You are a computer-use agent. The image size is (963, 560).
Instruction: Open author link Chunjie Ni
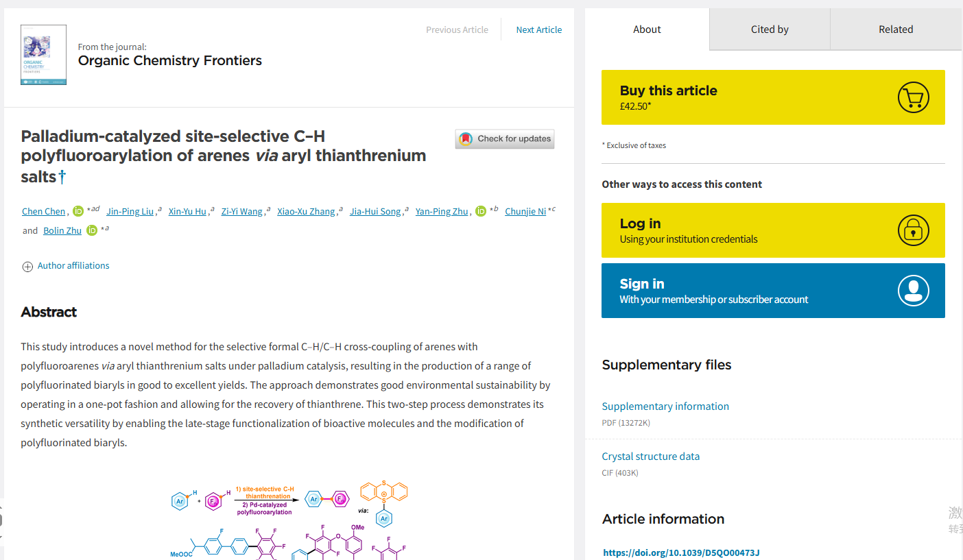coord(525,211)
